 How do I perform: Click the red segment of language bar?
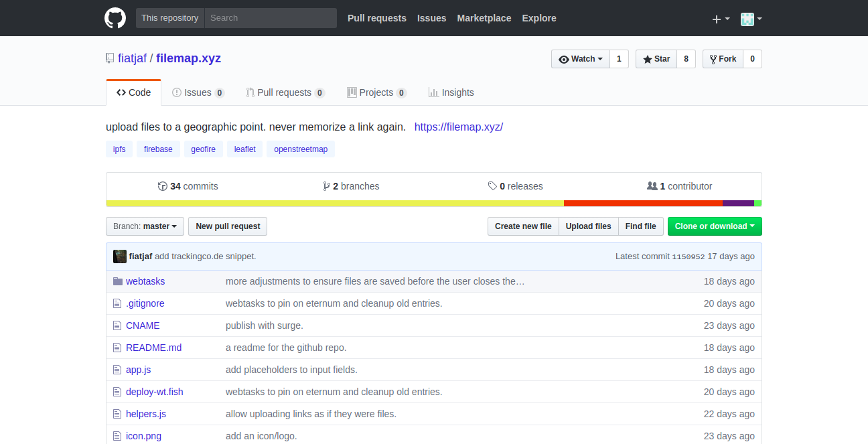pos(643,204)
